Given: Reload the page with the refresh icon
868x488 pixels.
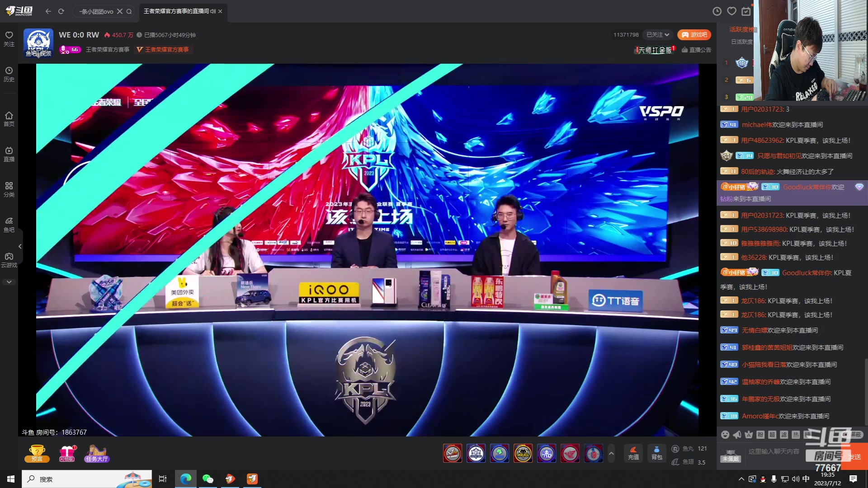Looking at the screenshot, I should point(61,11).
